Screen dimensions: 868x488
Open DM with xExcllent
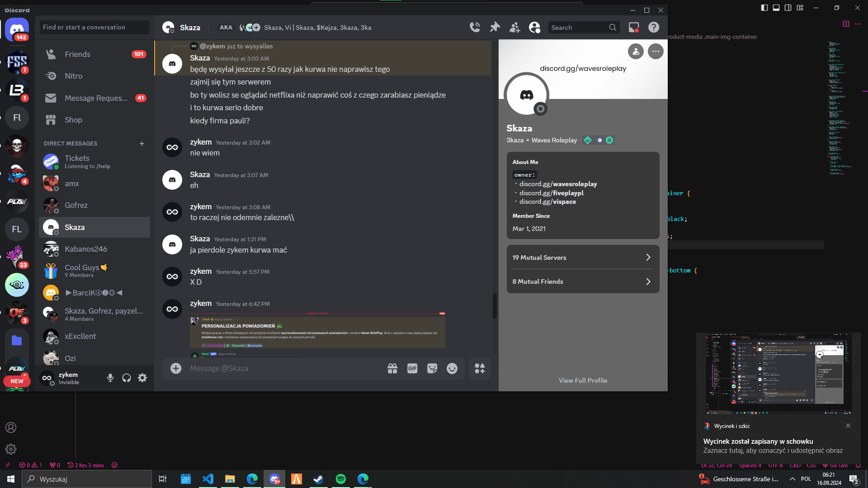[94, 336]
